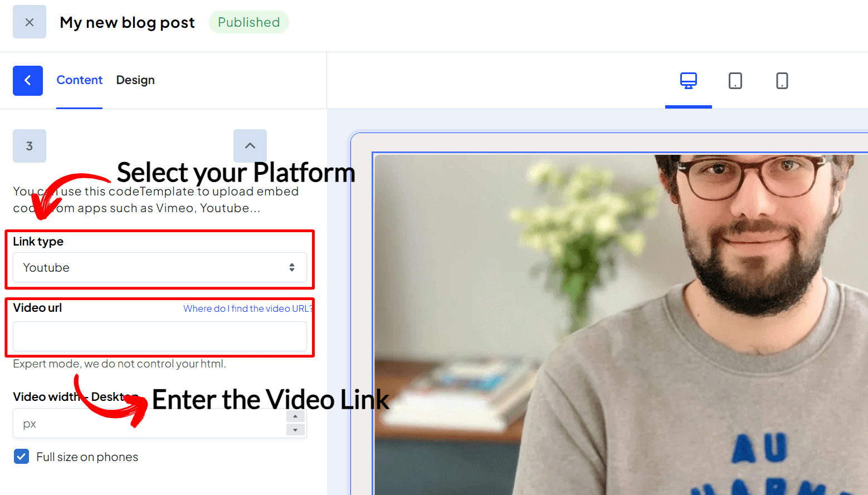Click the Published status badge
This screenshot has height=495, width=868.
(248, 22)
